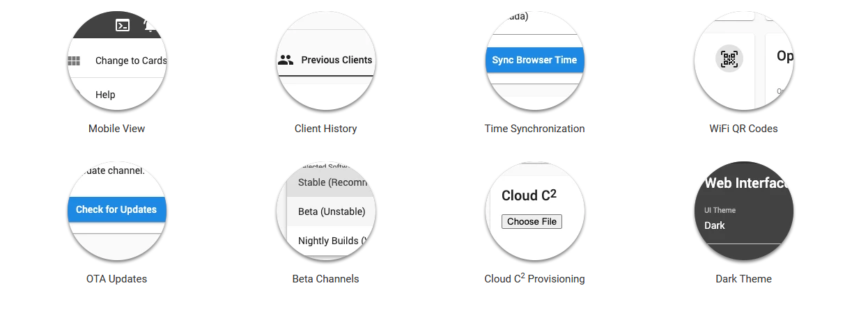The image size is (868, 320).
Task: Click the people icon next to Previous Clients
Action: pyautogui.click(x=286, y=60)
